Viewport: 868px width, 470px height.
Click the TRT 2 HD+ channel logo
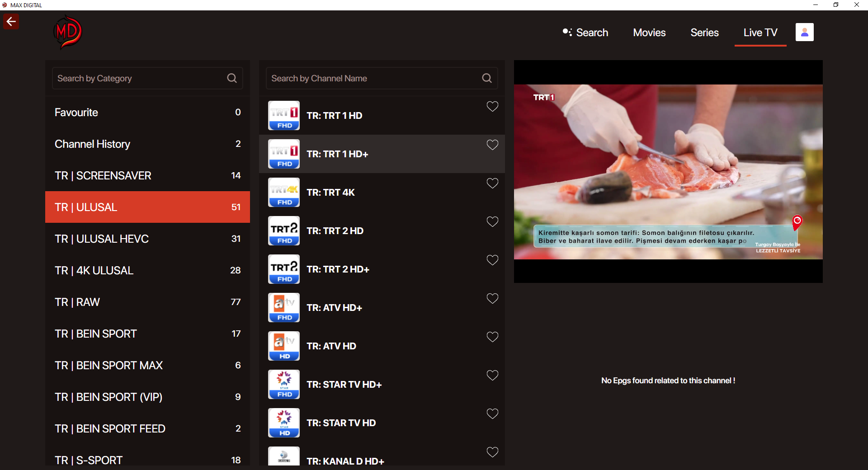[x=284, y=269]
